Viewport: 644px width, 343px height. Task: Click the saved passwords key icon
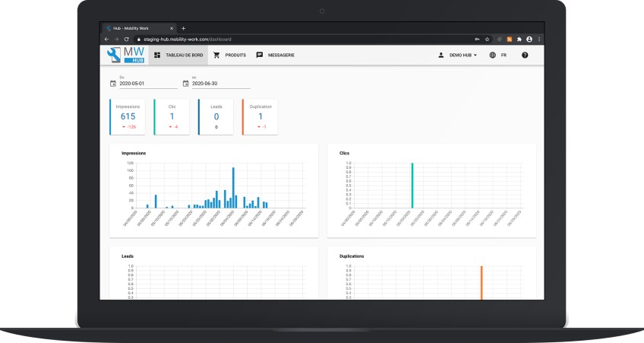tap(477, 39)
